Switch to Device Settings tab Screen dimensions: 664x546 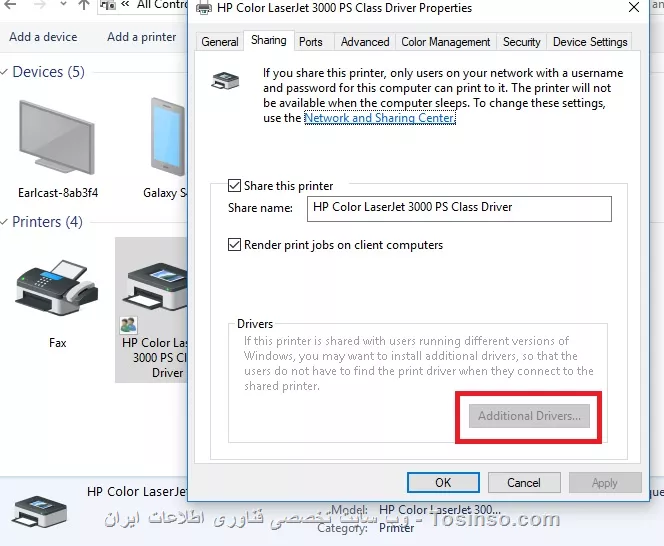pyautogui.click(x=590, y=42)
